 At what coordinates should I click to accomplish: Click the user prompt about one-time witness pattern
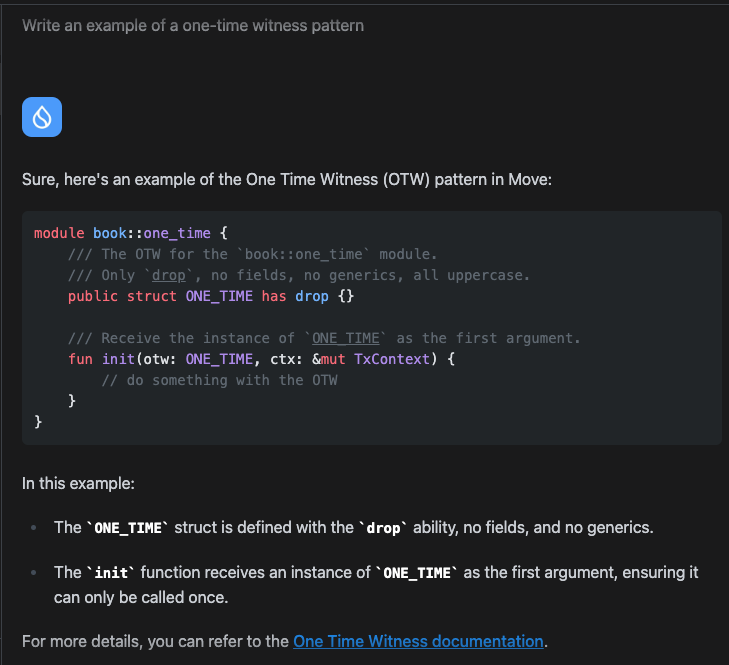193,26
